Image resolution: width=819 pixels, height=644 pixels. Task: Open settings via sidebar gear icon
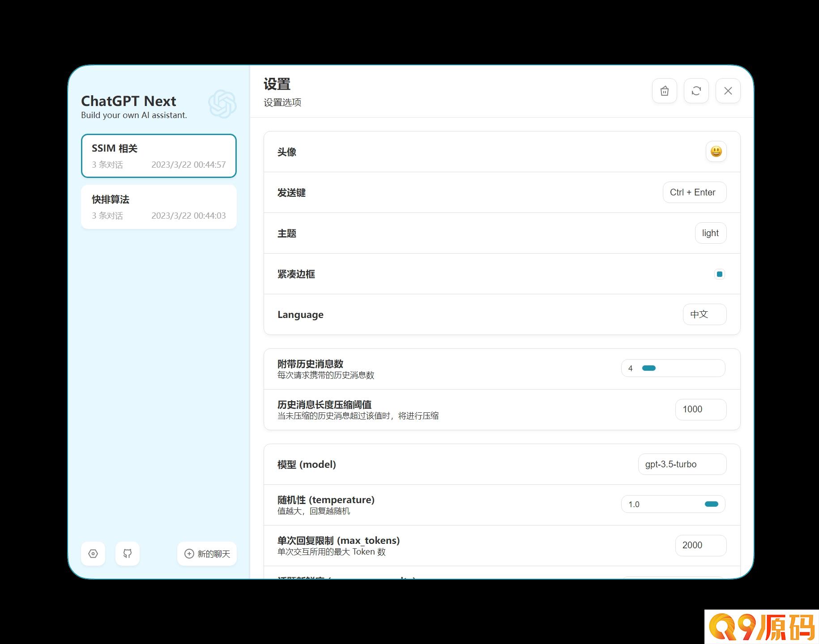point(93,554)
